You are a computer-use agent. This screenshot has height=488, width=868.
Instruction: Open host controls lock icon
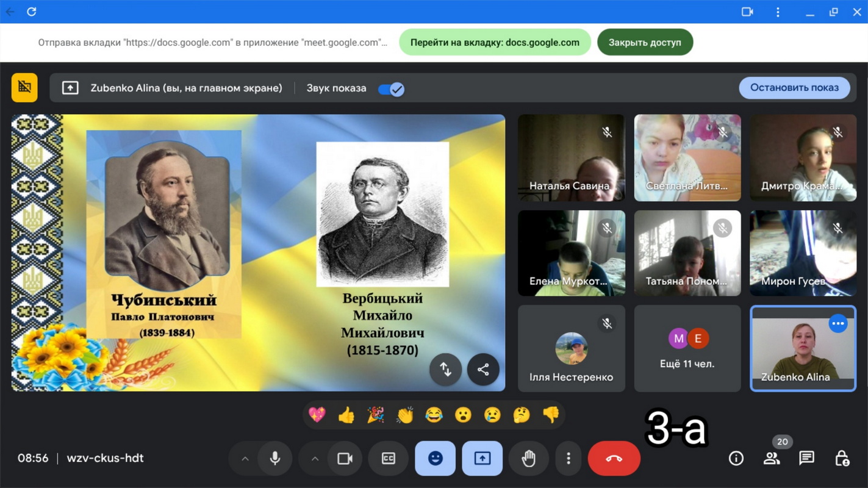pyautogui.click(x=842, y=458)
